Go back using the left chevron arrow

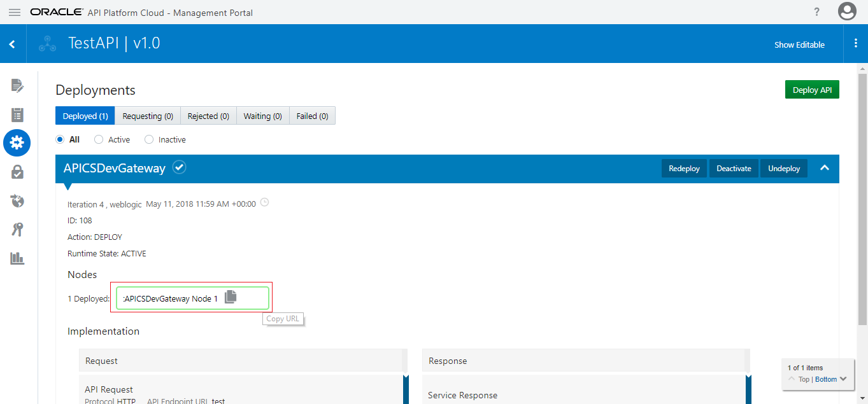tap(12, 45)
